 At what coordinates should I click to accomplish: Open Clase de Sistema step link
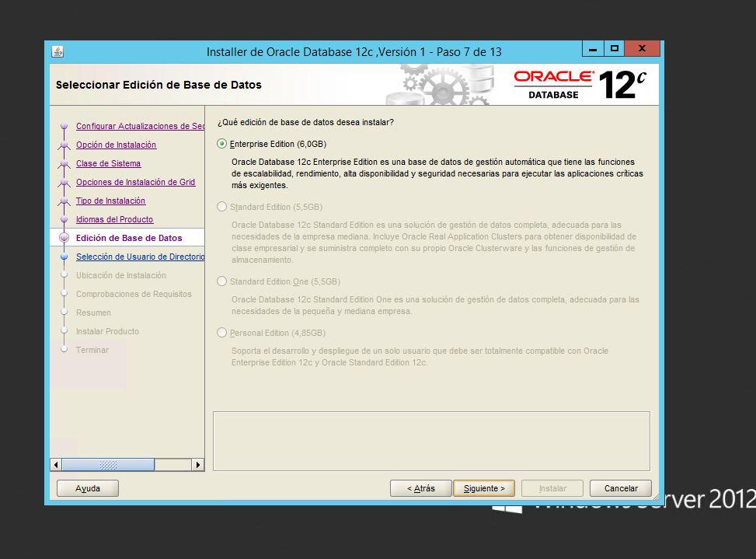coord(109,163)
